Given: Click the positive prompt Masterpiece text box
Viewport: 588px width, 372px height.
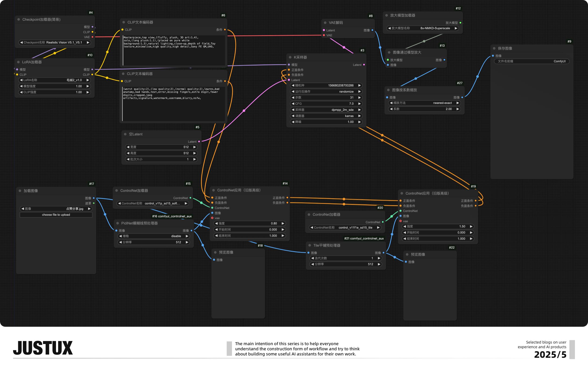Looking at the screenshot, I should [x=173, y=50].
